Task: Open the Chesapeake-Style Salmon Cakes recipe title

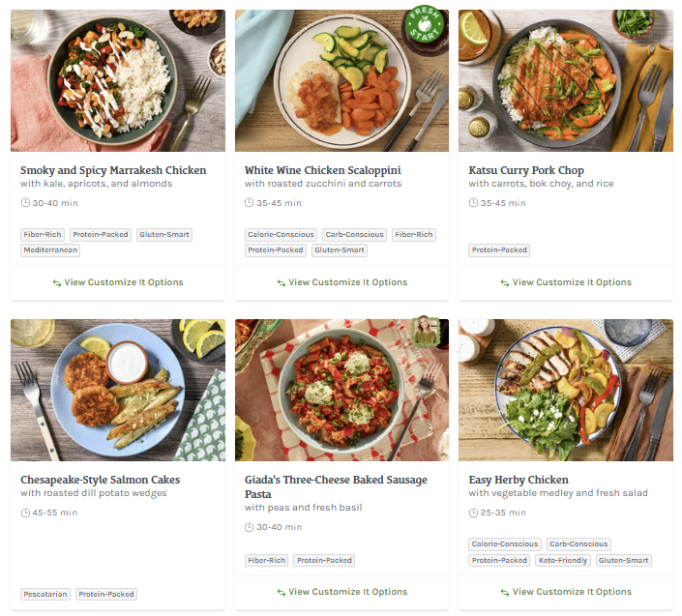Action: click(100, 480)
